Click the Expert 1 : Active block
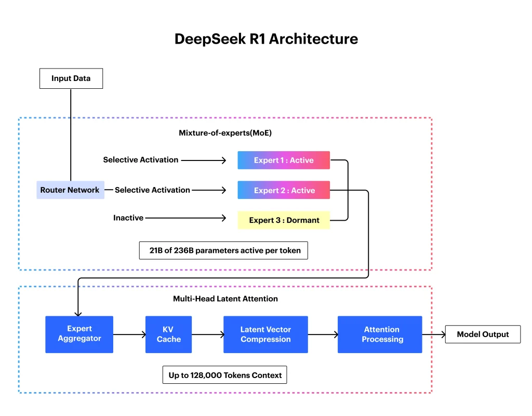The width and height of the screenshot is (532, 416). coord(284,160)
